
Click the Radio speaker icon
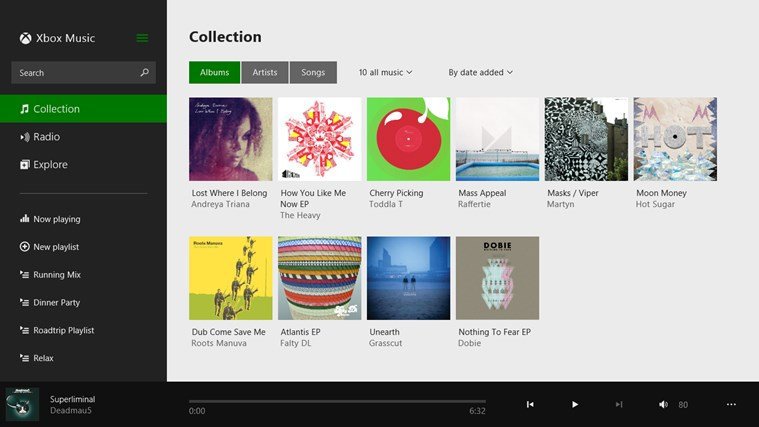(x=25, y=137)
